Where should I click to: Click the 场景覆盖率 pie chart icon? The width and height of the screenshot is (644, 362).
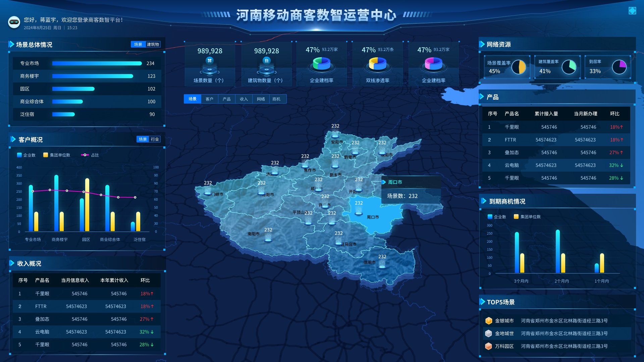519,67
